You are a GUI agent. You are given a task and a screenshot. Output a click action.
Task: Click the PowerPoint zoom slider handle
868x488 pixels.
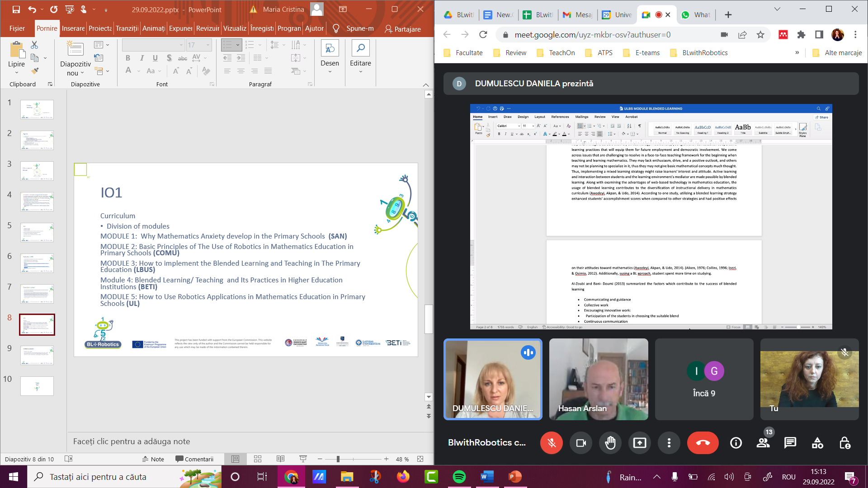[338, 459]
